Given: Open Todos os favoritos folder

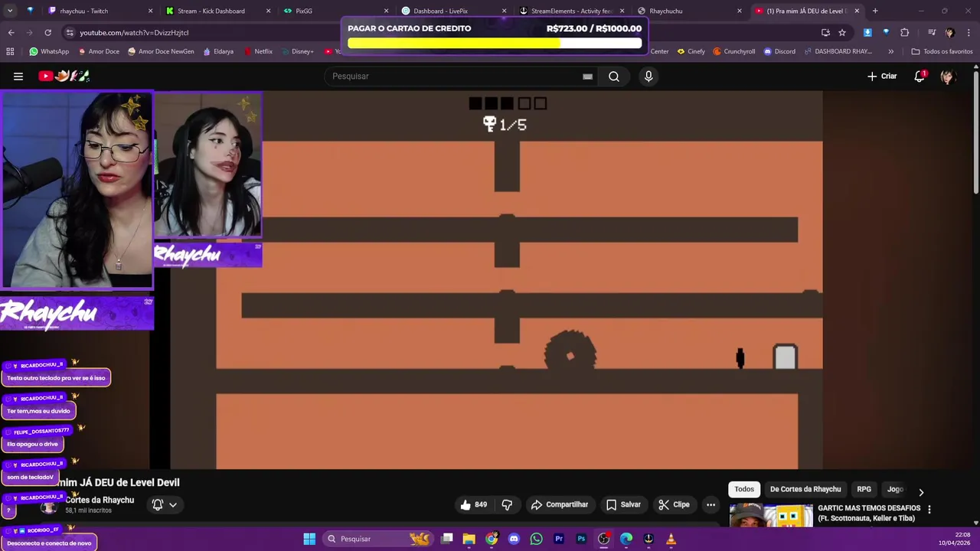Looking at the screenshot, I should click(x=942, y=51).
